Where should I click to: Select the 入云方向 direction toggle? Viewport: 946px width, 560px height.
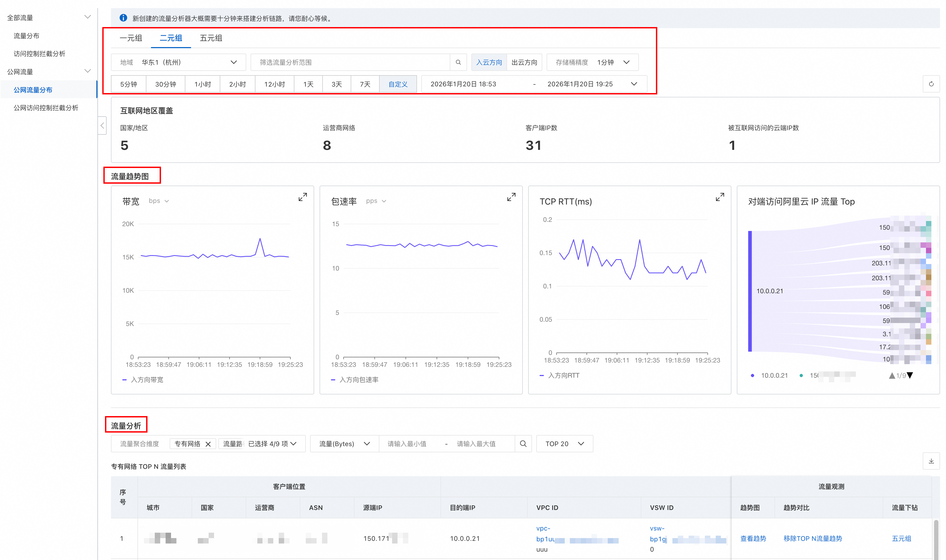(489, 62)
